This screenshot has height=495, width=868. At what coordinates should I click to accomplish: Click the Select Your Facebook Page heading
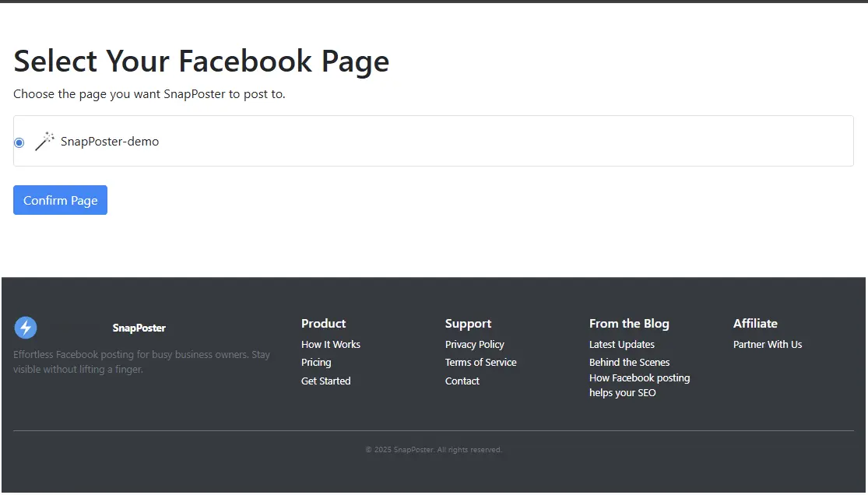point(202,61)
